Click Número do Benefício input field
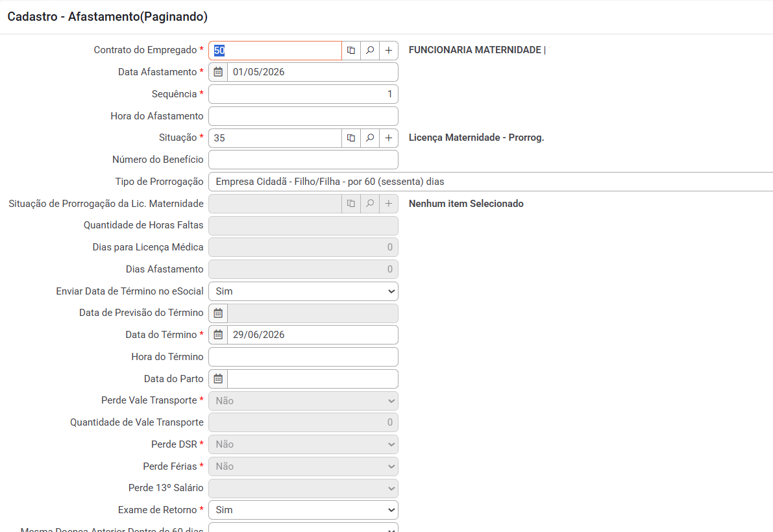The height and width of the screenshot is (532, 773). tap(303, 160)
